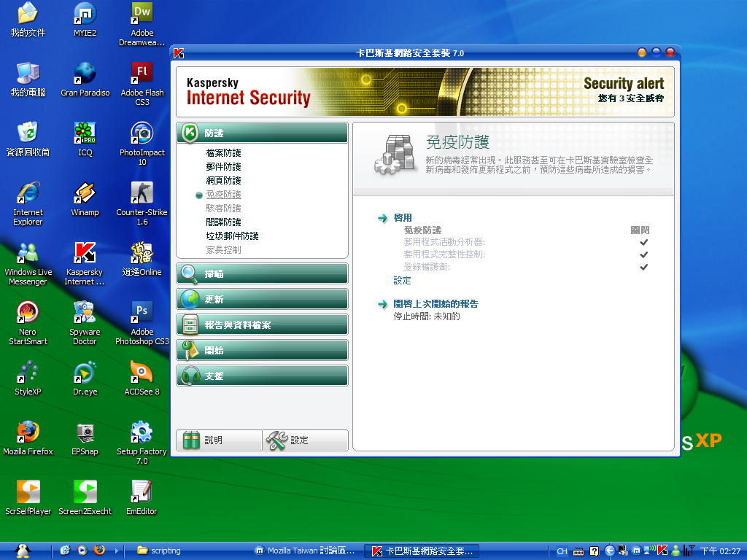The height and width of the screenshot is (560, 747).
Task: Click the CH language indicator in the taskbar
Action: [x=562, y=551]
